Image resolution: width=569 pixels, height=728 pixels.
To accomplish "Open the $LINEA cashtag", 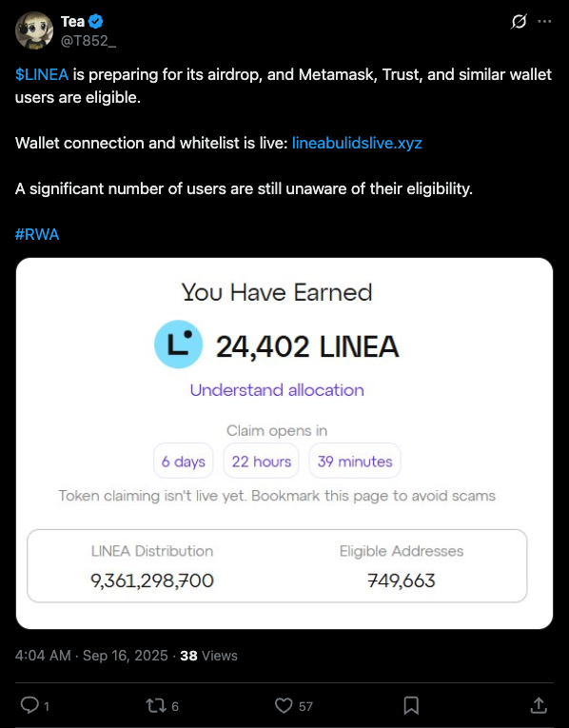I will pos(42,74).
